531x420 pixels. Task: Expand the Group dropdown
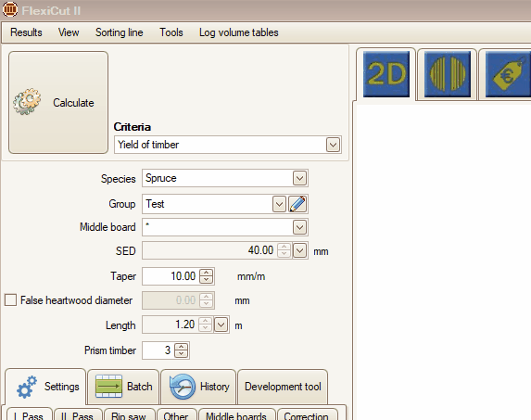coord(279,204)
